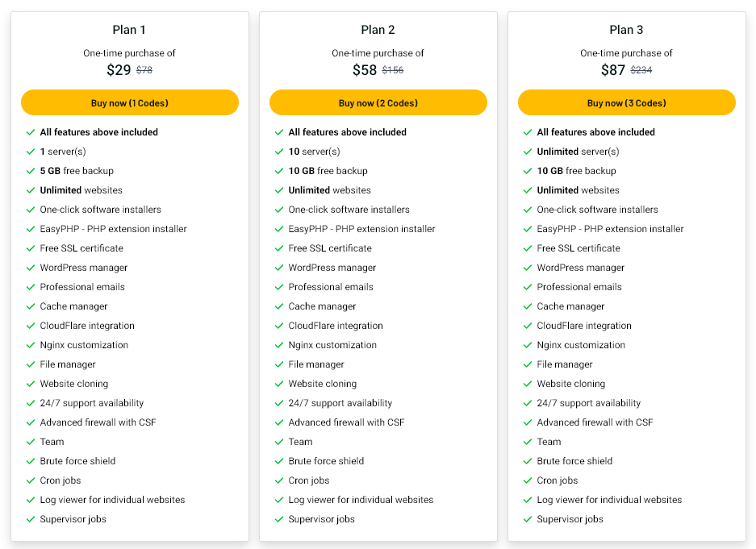Click the Plan 3 heading
This screenshot has height=549, width=756.
pyautogui.click(x=626, y=30)
